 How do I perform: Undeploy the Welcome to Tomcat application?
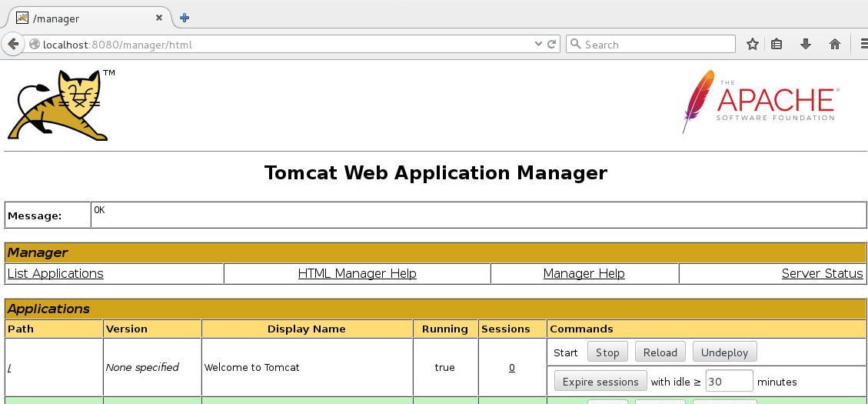tap(725, 352)
